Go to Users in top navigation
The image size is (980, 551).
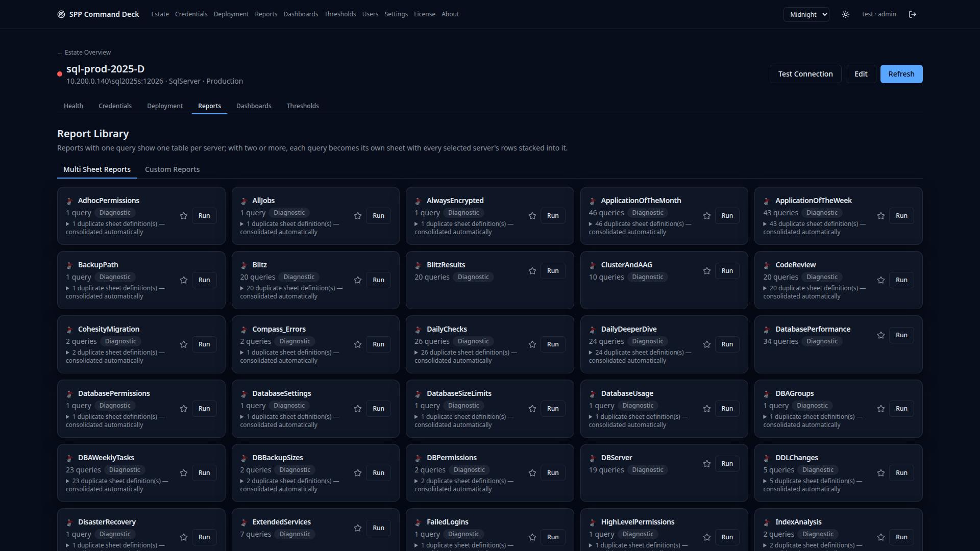(x=370, y=14)
